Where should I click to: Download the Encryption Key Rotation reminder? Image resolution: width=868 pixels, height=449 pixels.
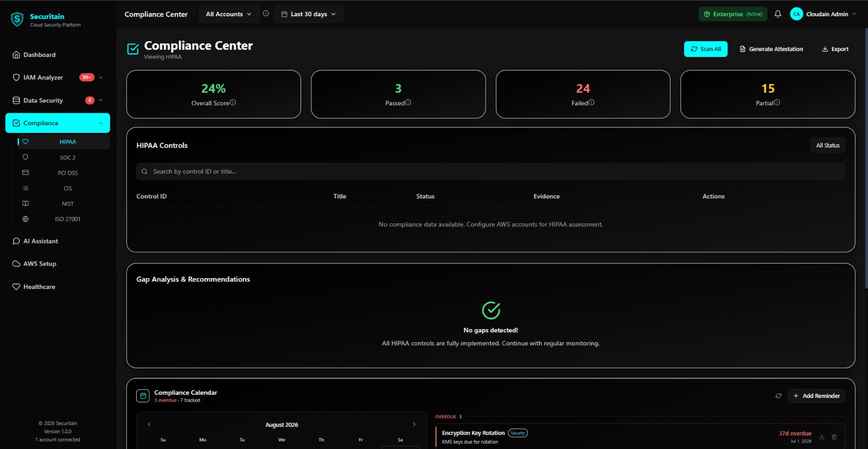(822, 437)
